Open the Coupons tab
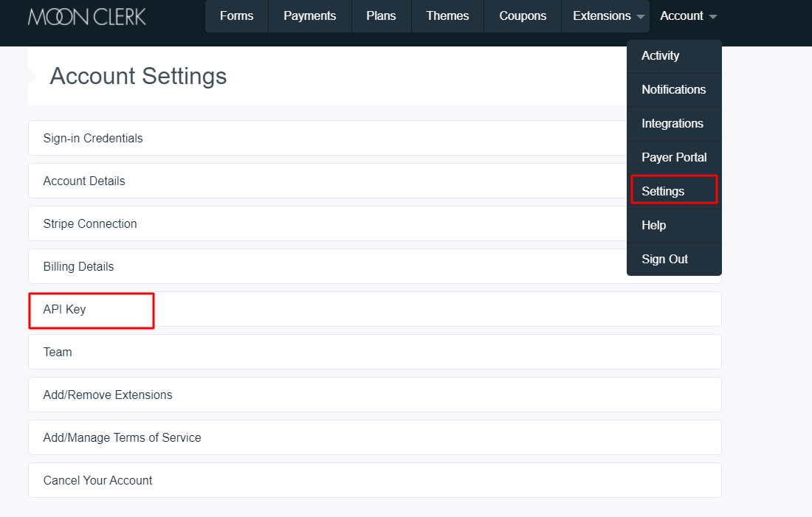812x517 pixels. [523, 16]
